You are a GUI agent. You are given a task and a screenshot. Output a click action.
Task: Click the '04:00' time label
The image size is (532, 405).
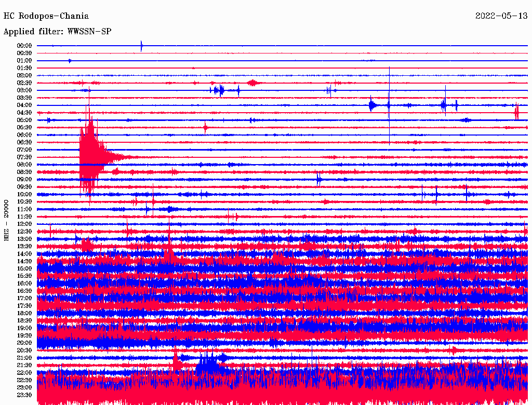pyautogui.click(x=24, y=105)
